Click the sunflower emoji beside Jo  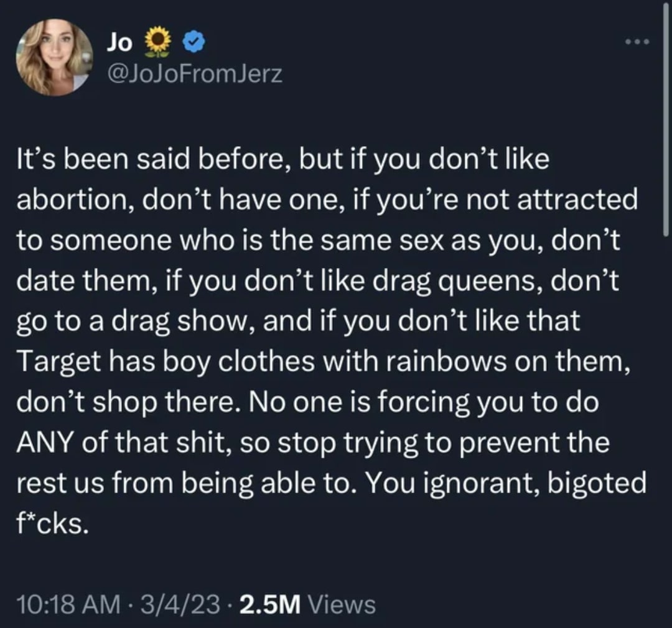pos(158,42)
